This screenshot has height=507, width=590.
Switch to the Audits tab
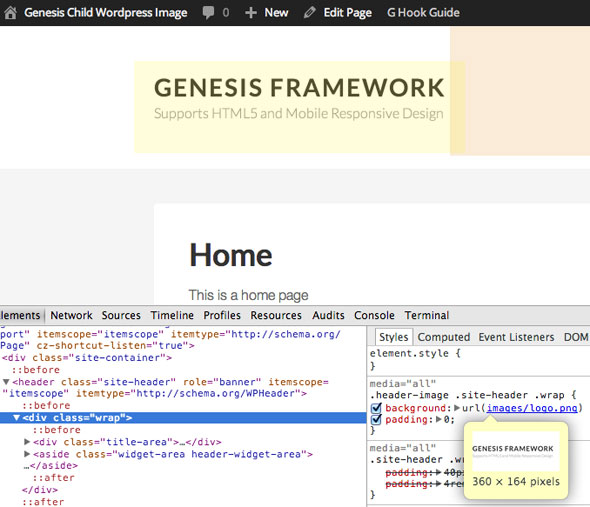pos(328,315)
